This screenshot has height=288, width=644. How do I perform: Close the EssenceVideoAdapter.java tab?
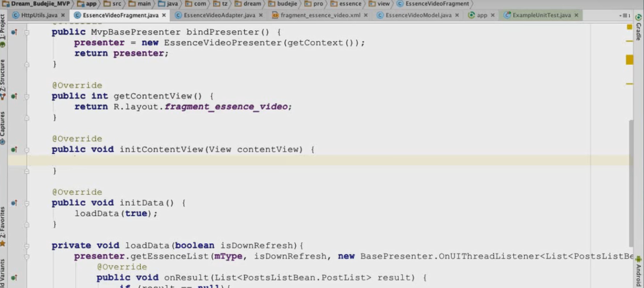(x=261, y=15)
